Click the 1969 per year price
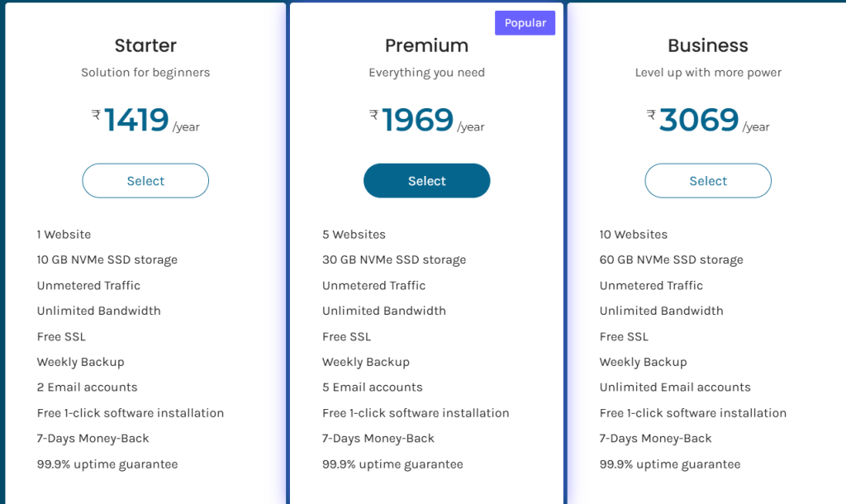The height and width of the screenshot is (504, 846). coord(418,121)
